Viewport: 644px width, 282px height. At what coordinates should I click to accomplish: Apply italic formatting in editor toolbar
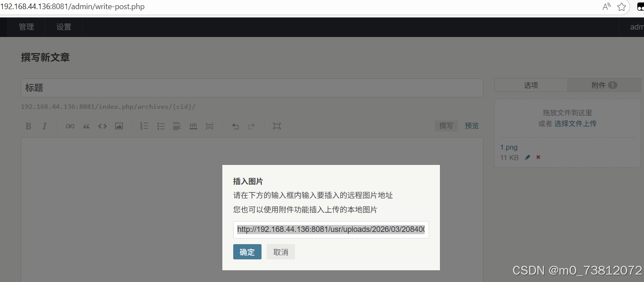pyautogui.click(x=44, y=126)
